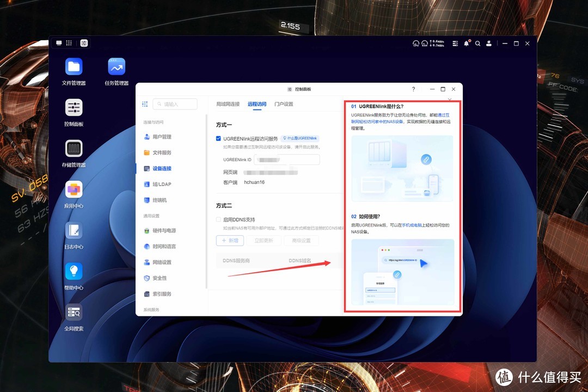Click the 新增 button

(229, 240)
